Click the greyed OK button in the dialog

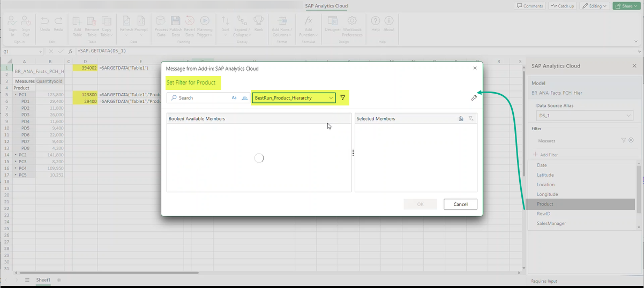420,204
